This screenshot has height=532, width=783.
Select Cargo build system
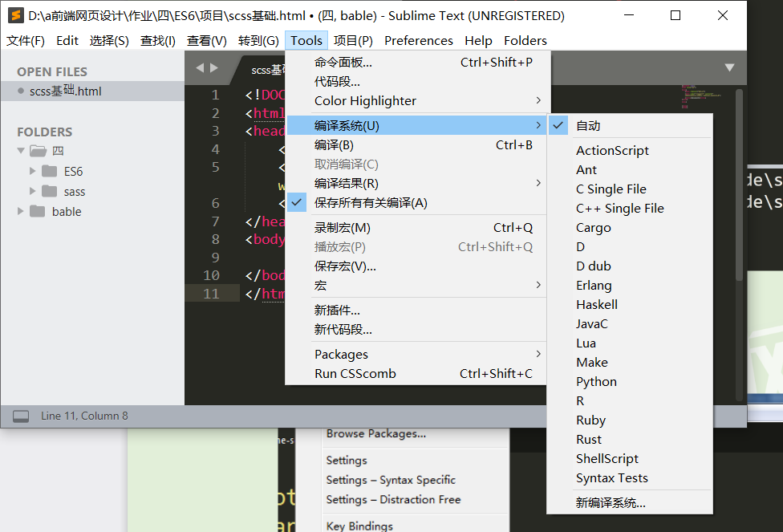click(630, 227)
